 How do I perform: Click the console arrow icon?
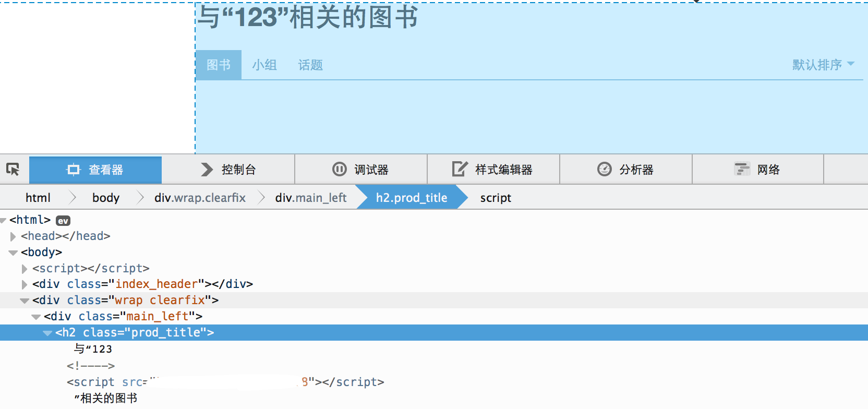[x=207, y=170]
